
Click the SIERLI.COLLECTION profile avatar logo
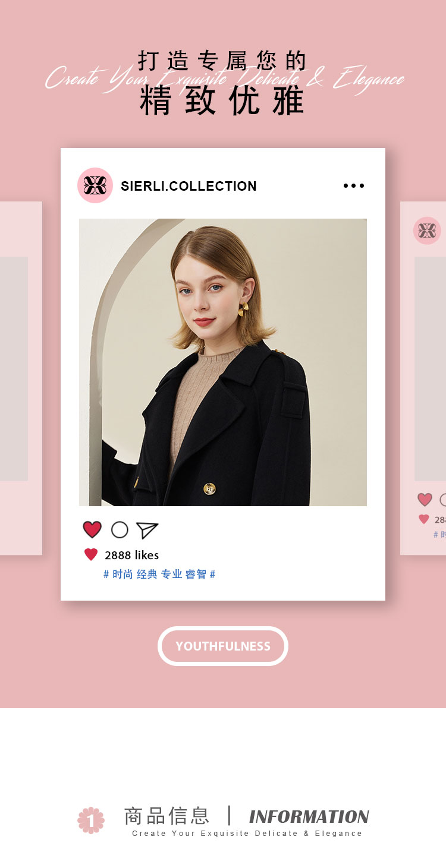[95, 185]
